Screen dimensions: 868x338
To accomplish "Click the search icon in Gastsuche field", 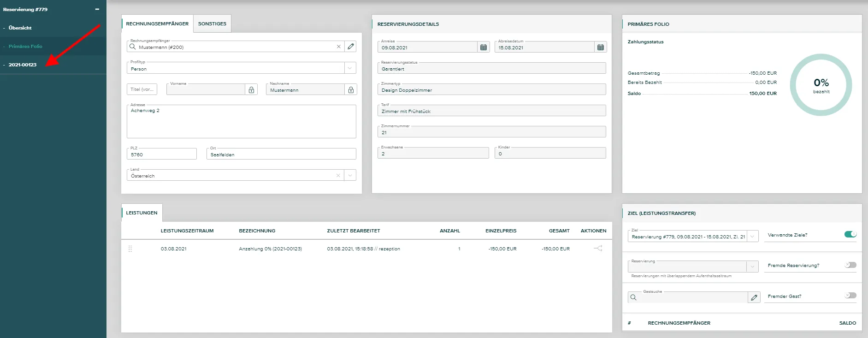I will tap(633, 297).
